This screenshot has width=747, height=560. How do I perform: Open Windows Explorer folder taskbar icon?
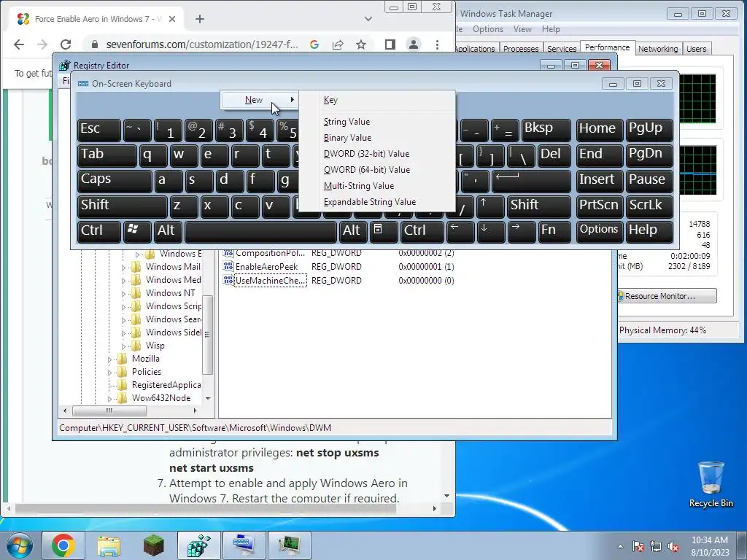(109, 545)
